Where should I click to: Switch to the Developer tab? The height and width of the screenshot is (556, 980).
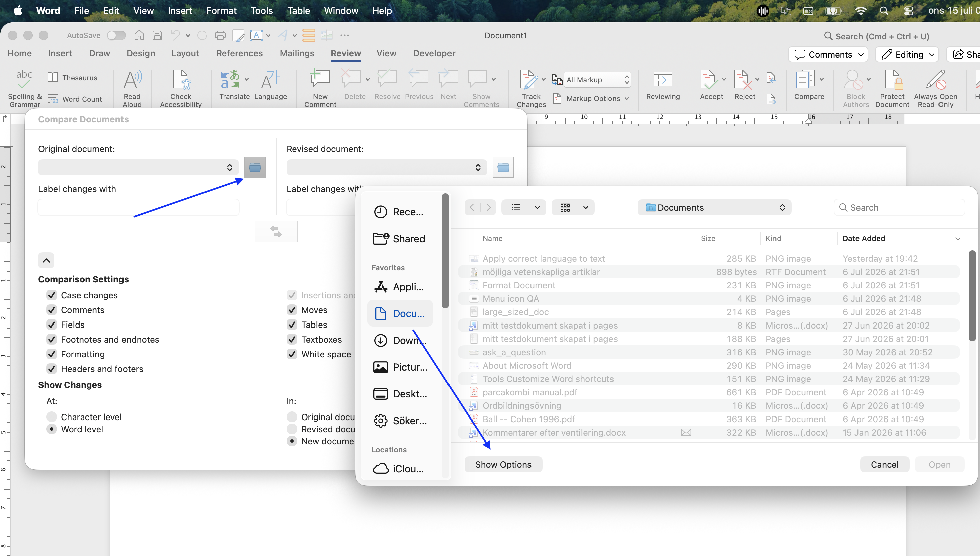pyautogui.click(x=434, y=53)
